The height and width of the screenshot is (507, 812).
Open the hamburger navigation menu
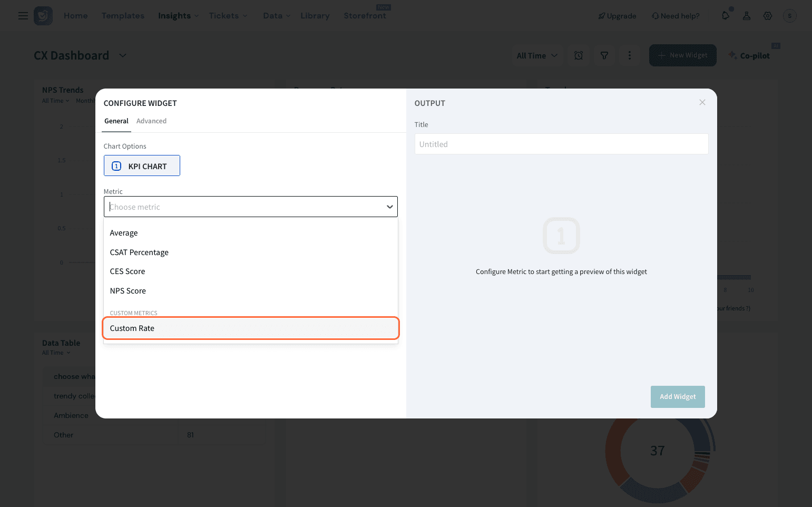[x=23, y=16]
